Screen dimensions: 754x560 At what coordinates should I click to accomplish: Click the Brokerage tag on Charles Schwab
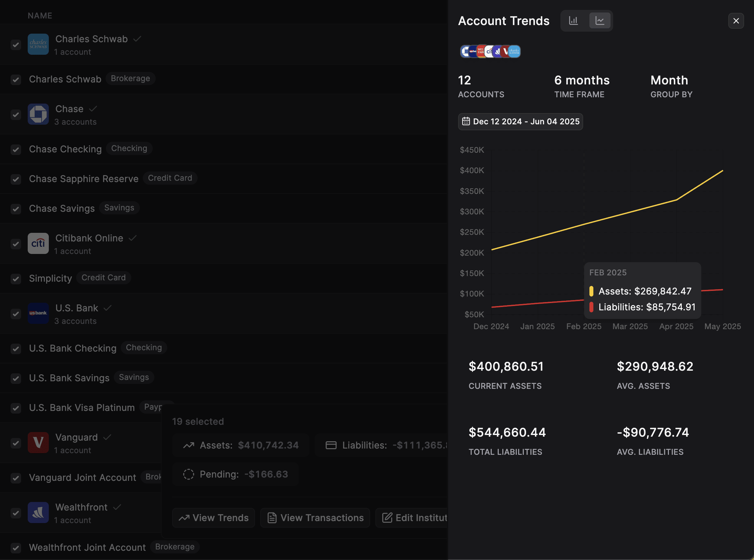point(130,78)
